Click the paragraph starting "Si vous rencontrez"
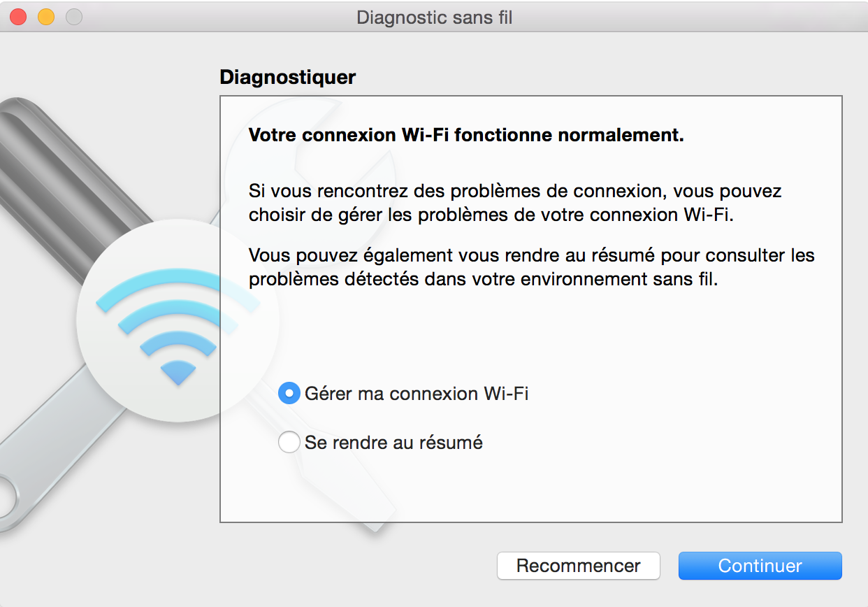This screenshot has height=607, width=868. tap(515, 202)
